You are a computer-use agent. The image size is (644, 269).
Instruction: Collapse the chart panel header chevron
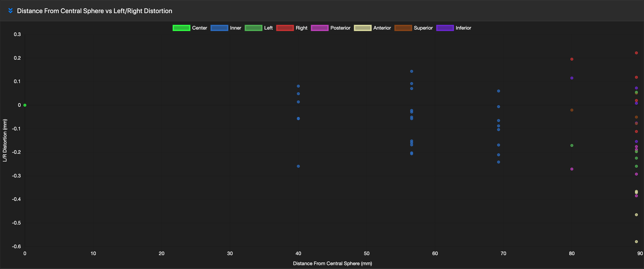tap(10, 11)
